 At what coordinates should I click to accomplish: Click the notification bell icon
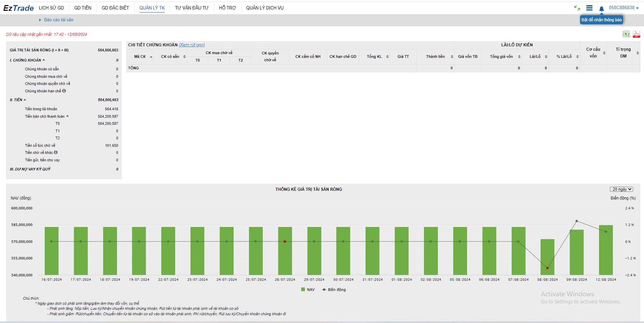pyautogui.click(x=601, y=8)
